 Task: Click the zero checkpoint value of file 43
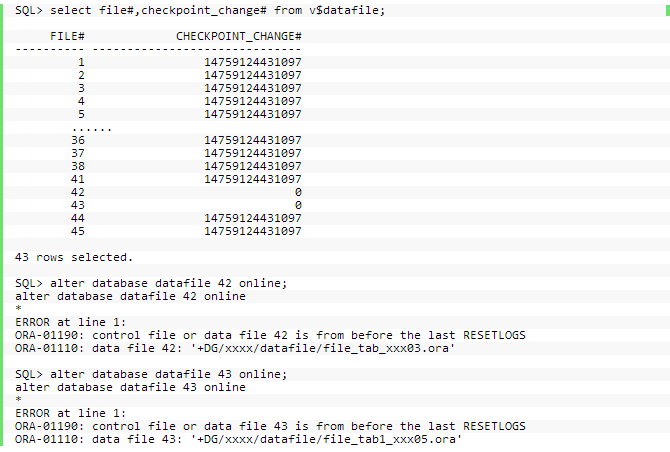pyautogui.click(x=298, y=205)
